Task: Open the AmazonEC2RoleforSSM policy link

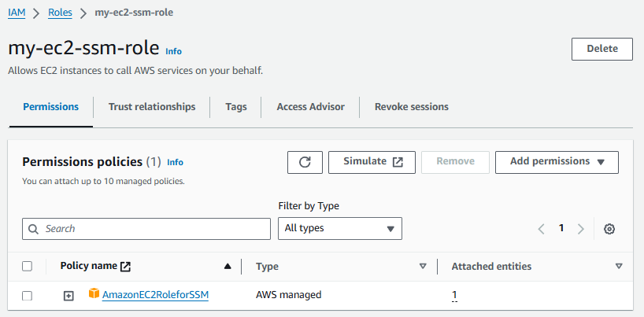Action: [155, 295]
